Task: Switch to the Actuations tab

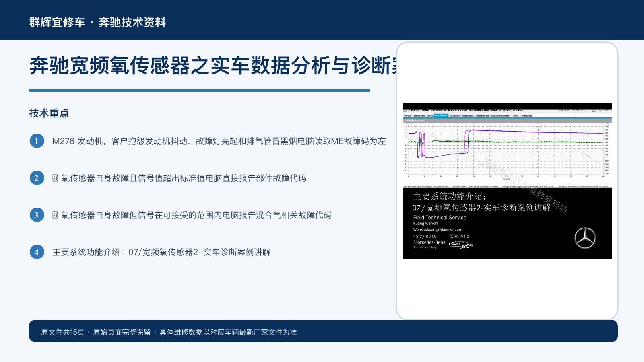Action: pos(454,116)
